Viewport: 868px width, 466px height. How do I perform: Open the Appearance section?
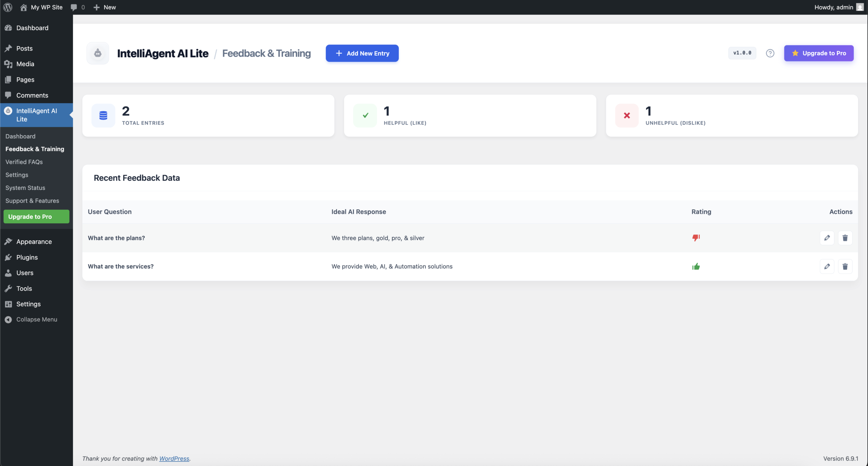coord(33,241)
